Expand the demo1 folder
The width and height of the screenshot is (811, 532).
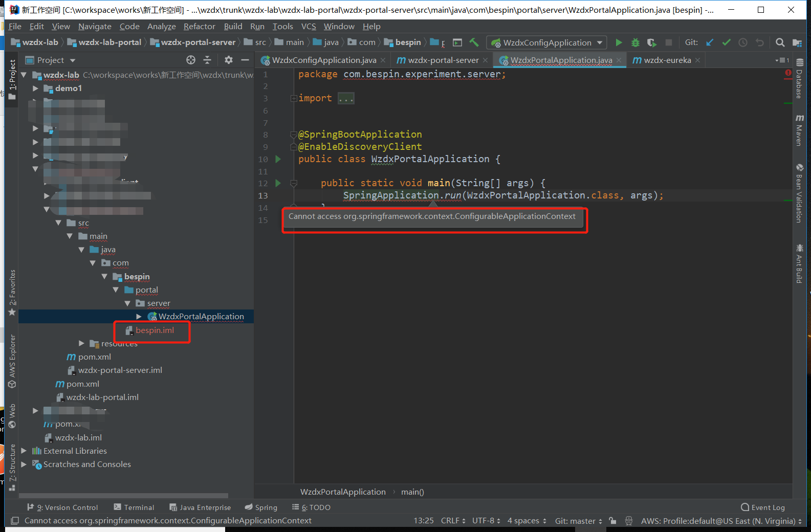point(35,88)
